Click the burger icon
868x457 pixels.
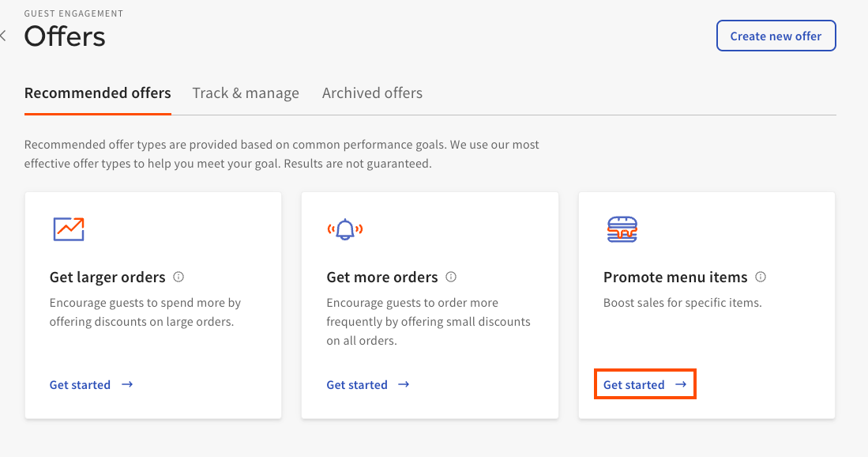(x=622, y=228)
